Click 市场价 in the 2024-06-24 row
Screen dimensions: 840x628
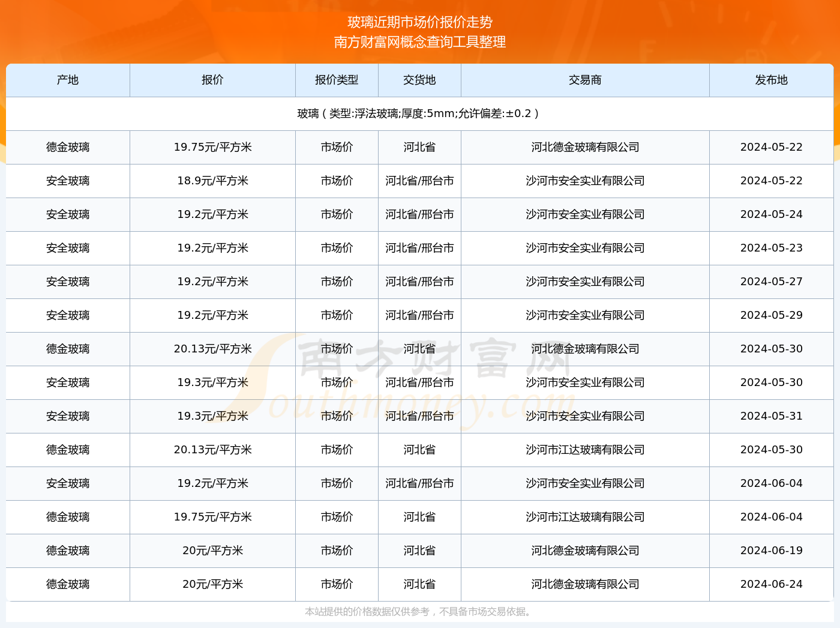[x=337, y=584]
